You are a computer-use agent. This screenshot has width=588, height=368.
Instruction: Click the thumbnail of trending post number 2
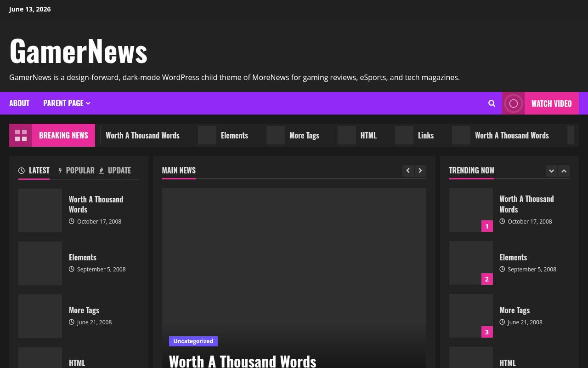[471, 263]
